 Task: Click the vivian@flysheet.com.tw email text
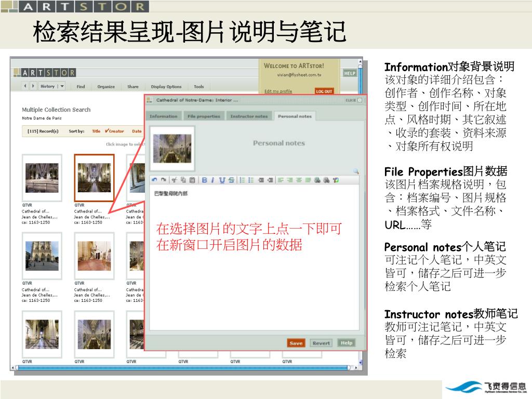[299, 75]
